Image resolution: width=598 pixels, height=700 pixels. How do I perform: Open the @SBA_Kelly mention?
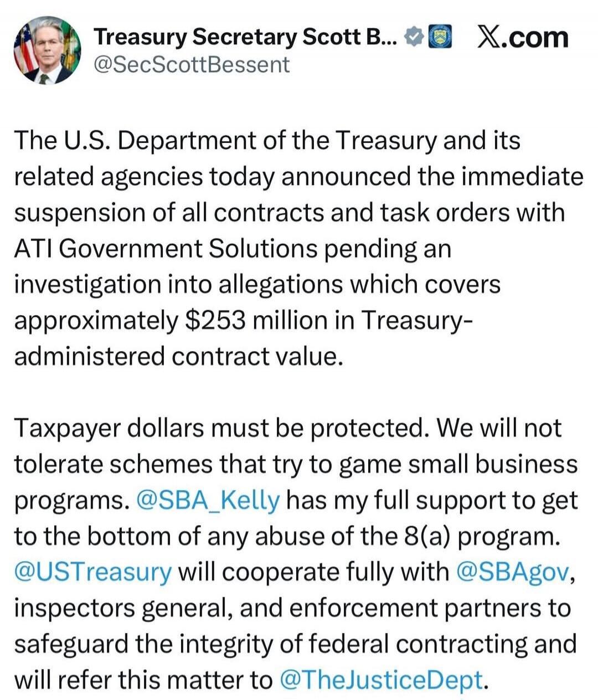pos(207,500)
